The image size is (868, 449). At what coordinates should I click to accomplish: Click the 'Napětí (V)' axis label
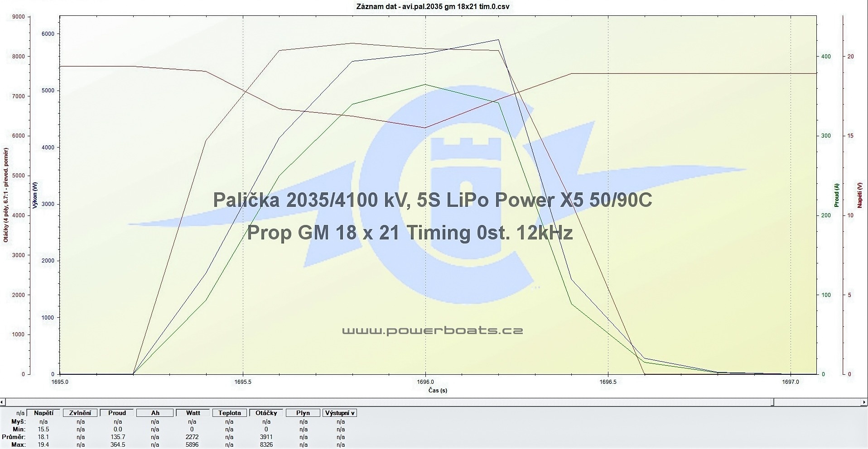click(859, 195)
